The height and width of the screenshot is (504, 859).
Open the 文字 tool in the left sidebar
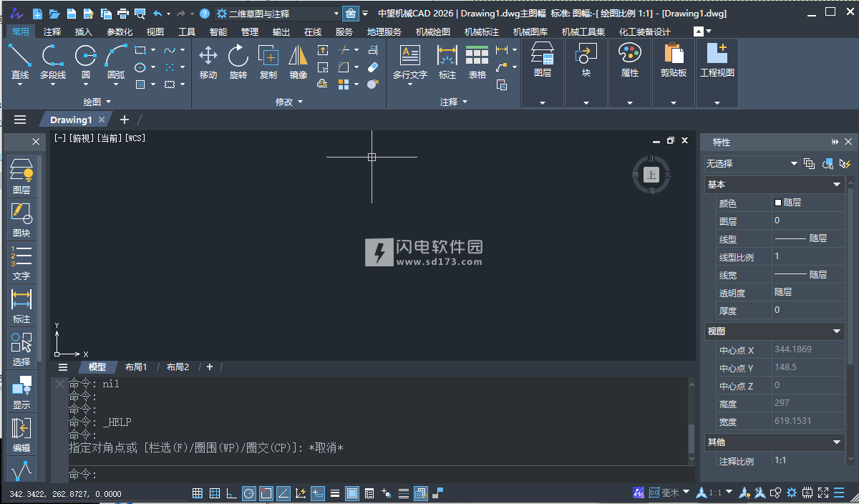[21, 263]
